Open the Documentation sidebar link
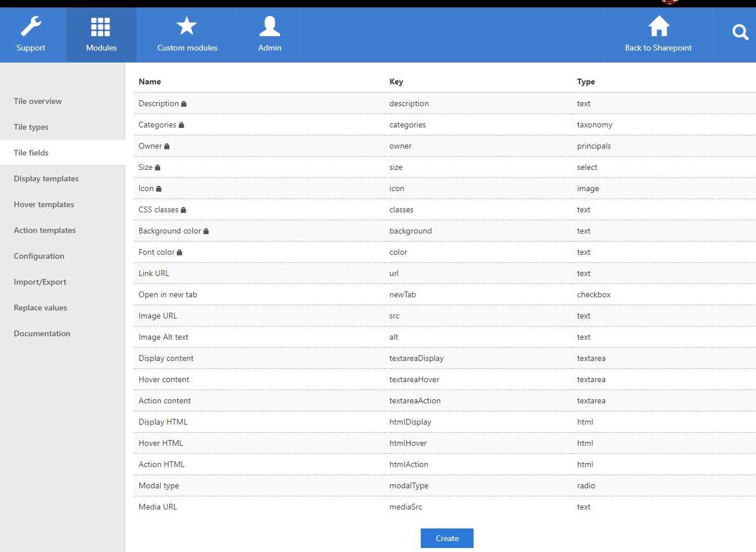 coord(42,333)
